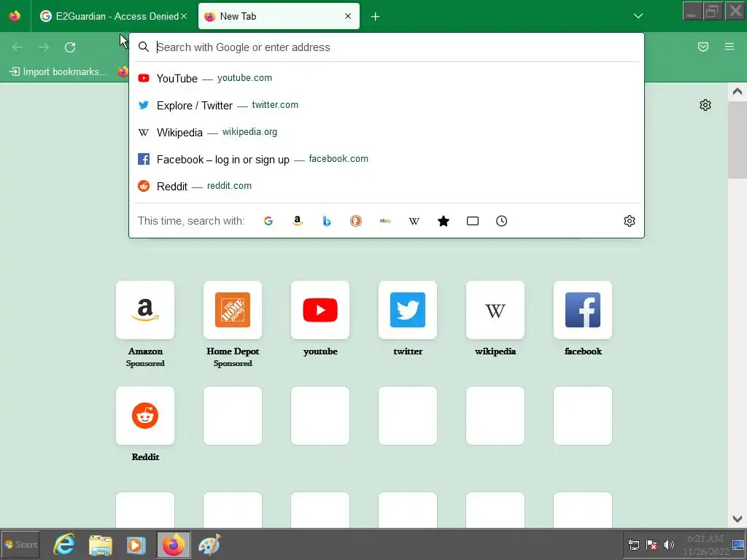This screenshot has height=560, width=747.
Task: Select YouTube suggestion youtube.com
Action: pos(387,78)
